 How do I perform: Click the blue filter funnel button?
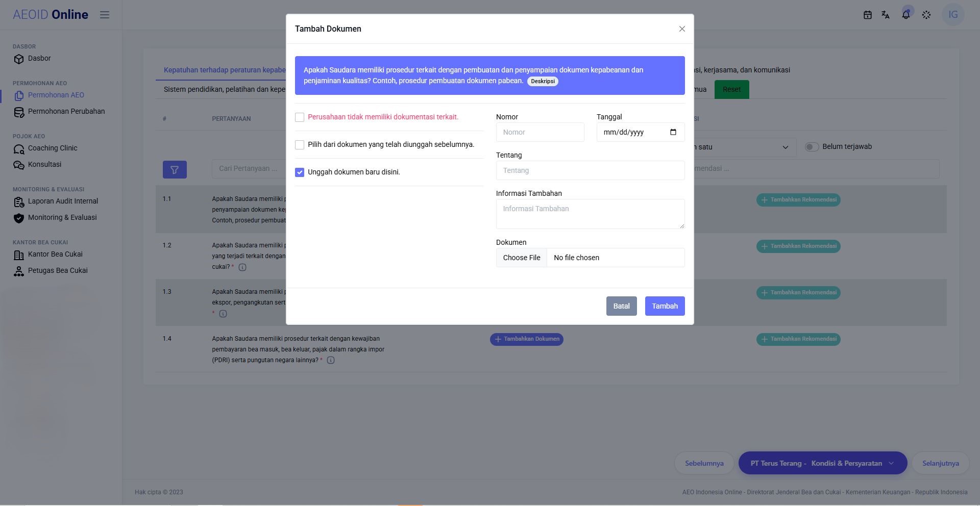[x=175, y=170]
